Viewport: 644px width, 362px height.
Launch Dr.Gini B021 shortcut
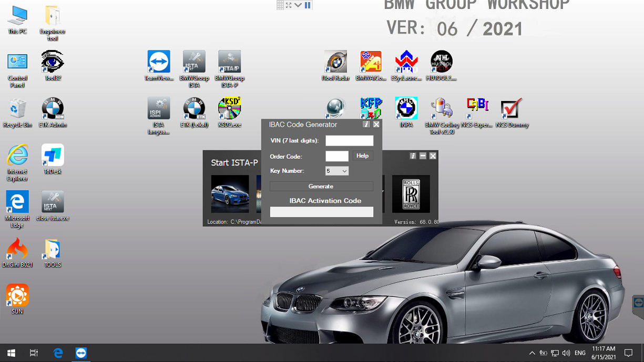(x=17, y=253)
